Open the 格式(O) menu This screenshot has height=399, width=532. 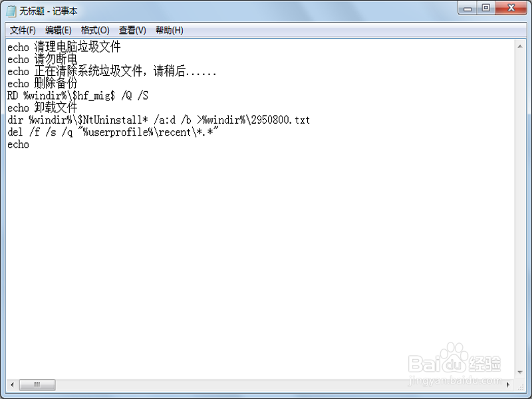tap(95, 30)
